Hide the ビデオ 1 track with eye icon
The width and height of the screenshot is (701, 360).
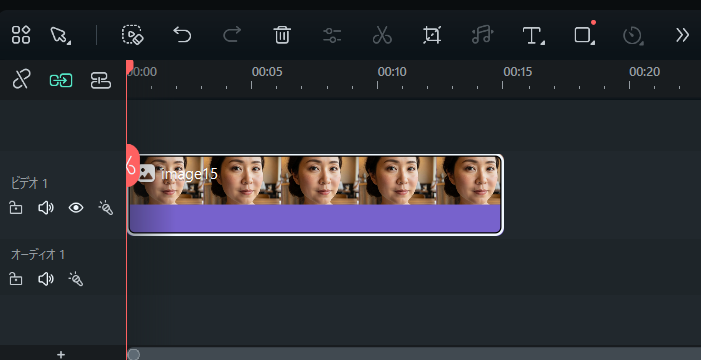pos(76,208)
